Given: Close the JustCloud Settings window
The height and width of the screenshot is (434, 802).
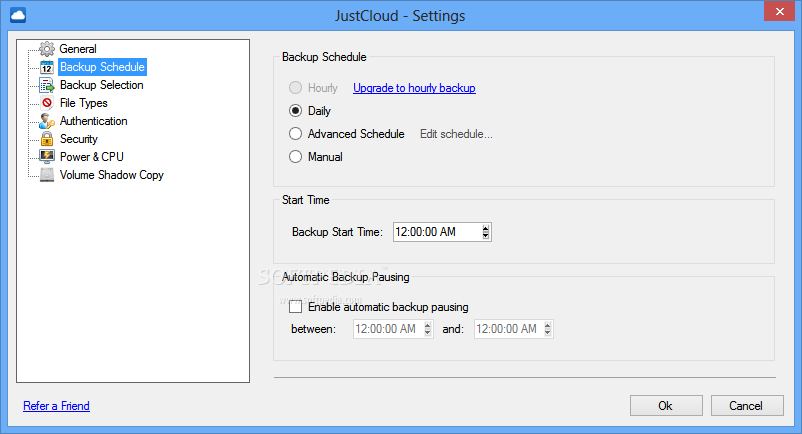Looking at the screenshot, I should click(x=779, y=11).
